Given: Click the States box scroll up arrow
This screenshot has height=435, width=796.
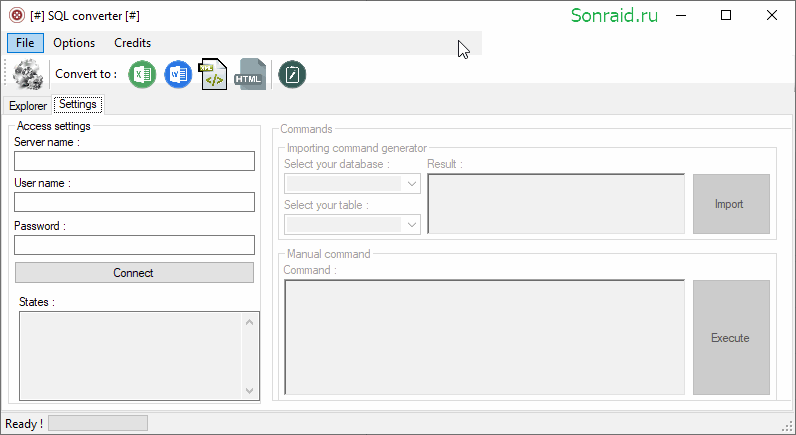Looking at the screenshot, I should (x=249, y=322).
